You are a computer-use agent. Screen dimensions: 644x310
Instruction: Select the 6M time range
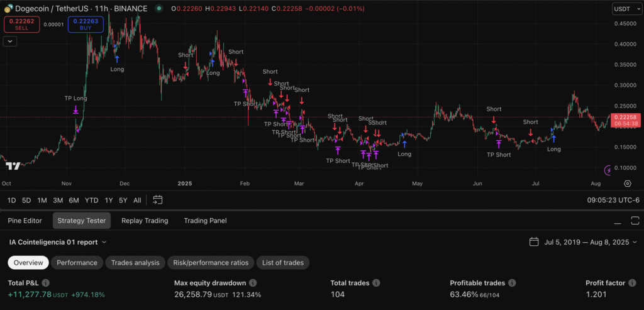(x=74, y=201)
